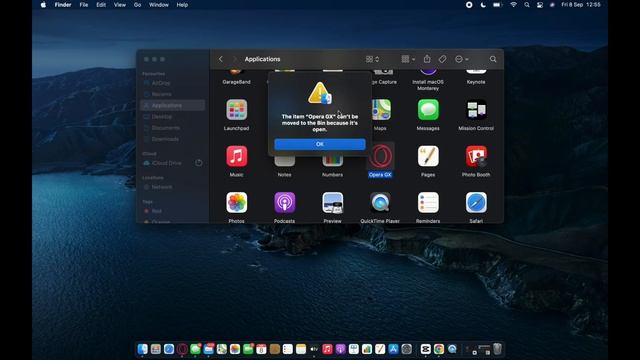The height and width of the screenshot is (360, 640).
Task: Open the Help menu
Action: point(182,5)
